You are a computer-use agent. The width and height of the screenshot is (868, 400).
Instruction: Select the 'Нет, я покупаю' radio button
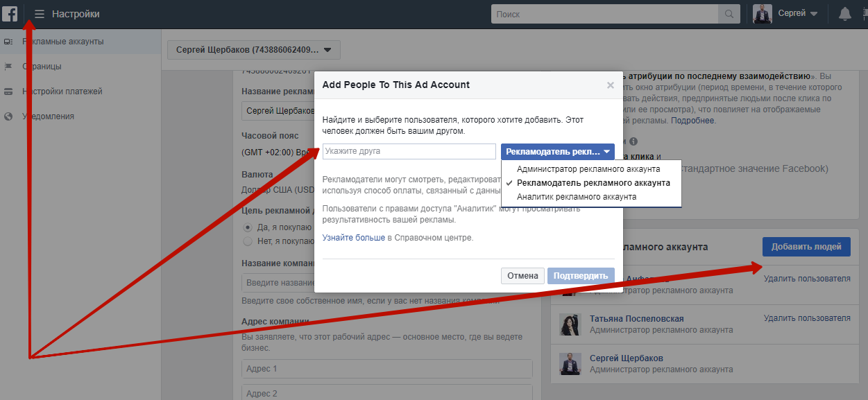pyautogui.click(x=247, y=241)
